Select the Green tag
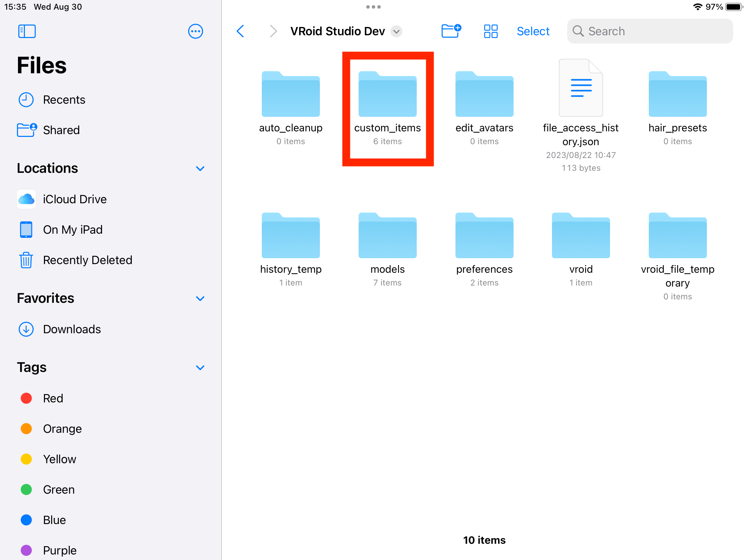This screenshot has height=560, width=747. point(111,489)
